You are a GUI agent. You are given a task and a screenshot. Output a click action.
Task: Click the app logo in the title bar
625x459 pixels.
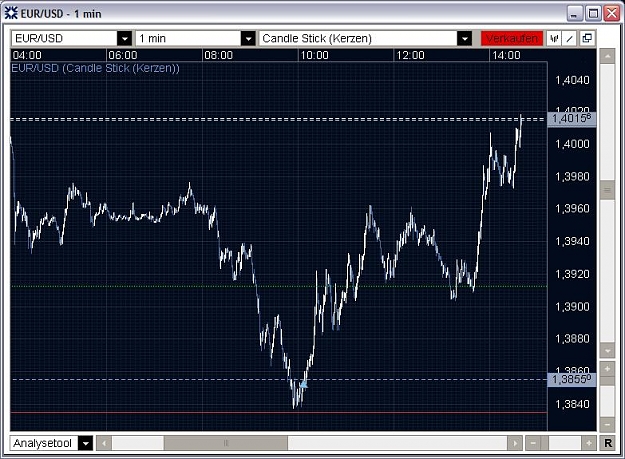(x=11, y=13)
